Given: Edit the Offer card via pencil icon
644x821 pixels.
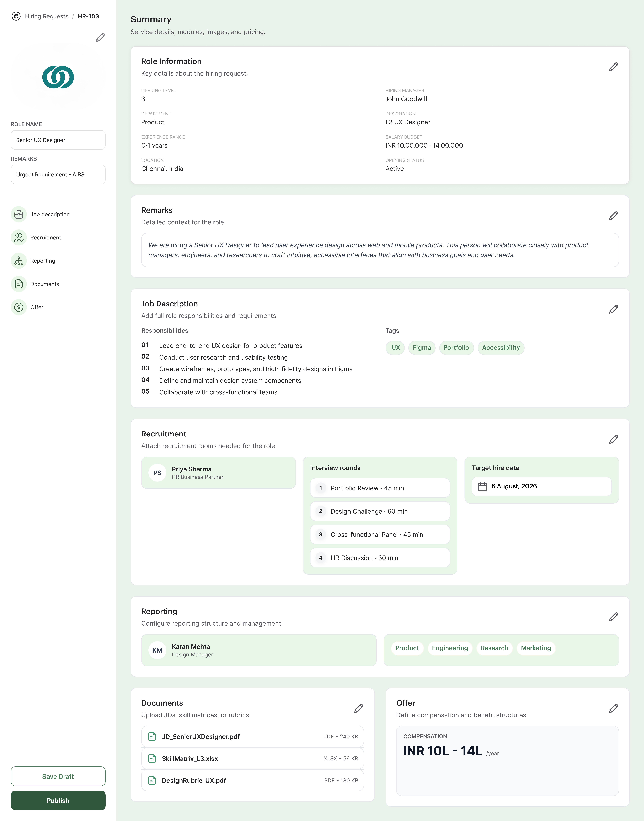Looking at the screenshot, I should click(613, 709).
